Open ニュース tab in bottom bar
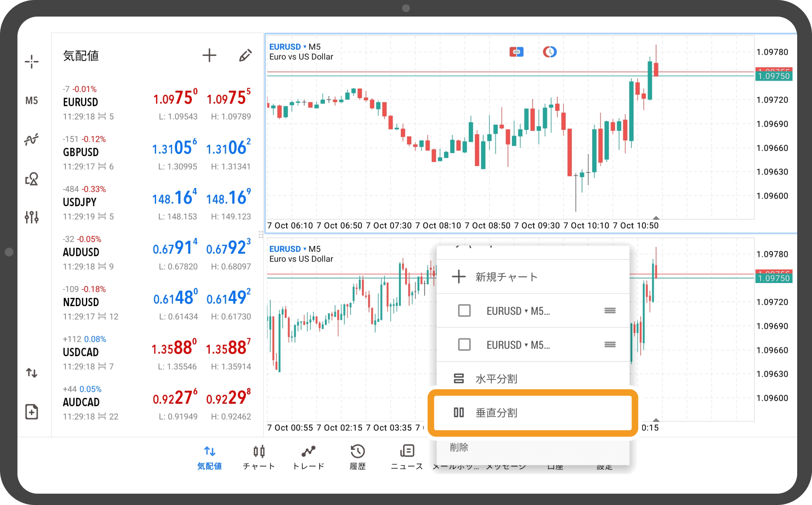 tap(407, 457)
